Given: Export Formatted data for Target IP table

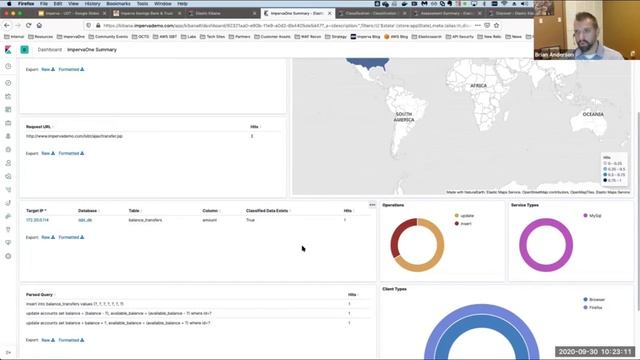Looking at the screenshot, I should click(71, 238).
